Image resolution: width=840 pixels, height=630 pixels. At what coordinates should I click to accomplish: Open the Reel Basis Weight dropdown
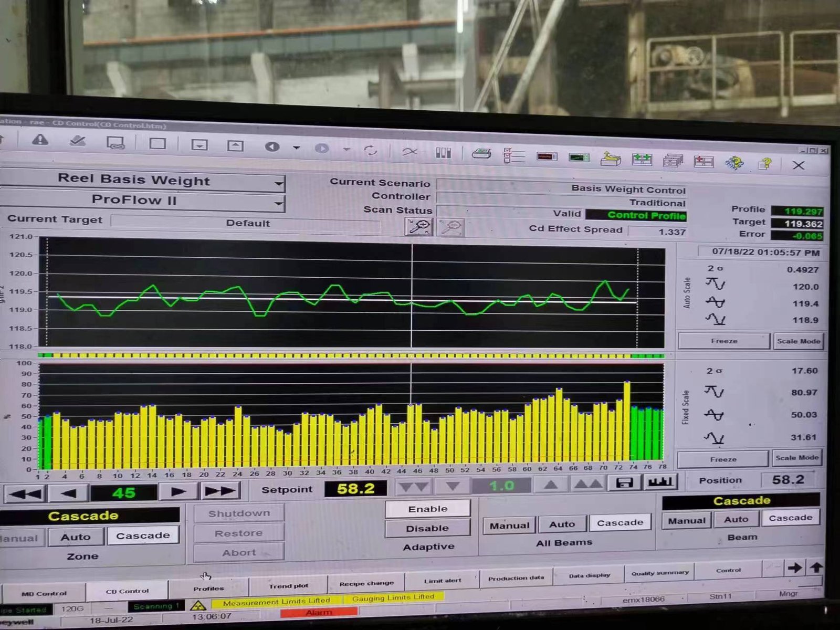[278, 183]
